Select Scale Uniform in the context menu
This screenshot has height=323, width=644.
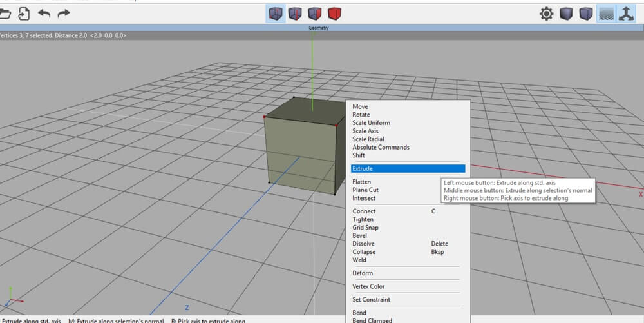[371, 122]
